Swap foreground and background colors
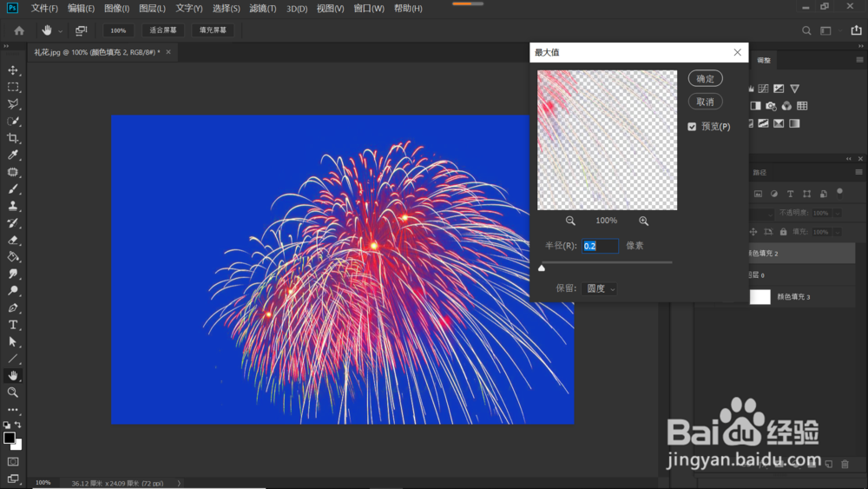 click(18, 425)
